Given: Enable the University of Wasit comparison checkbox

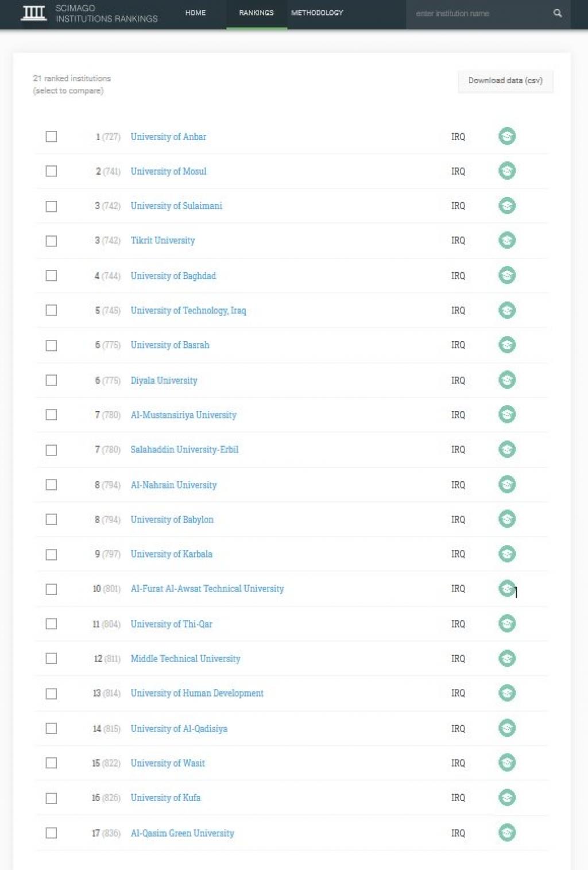Looking at the screenshot, I should click(51, 763).
